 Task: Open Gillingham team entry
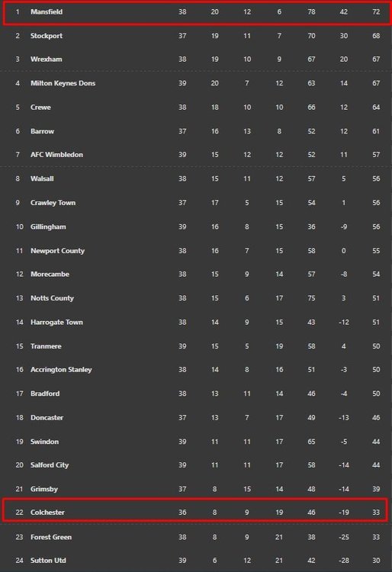click(48, 227)
